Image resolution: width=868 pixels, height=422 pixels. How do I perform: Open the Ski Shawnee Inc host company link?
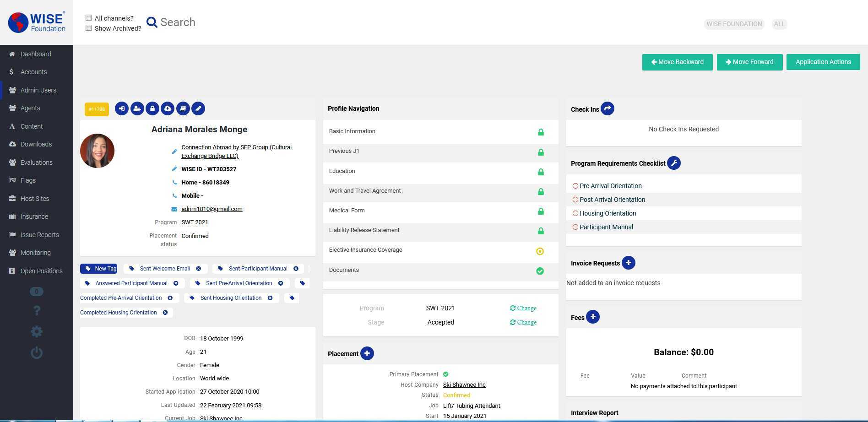point(464,385)
